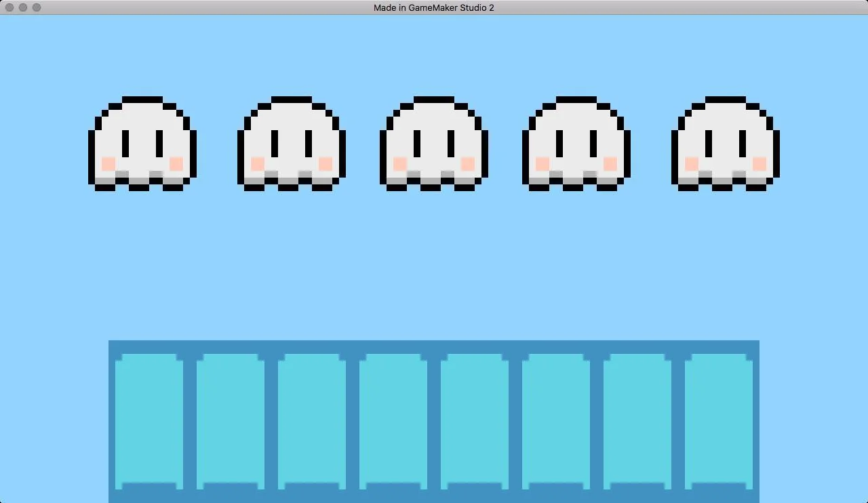Image resolution: width=868 pixels, height=503 pixels.
Task: Click the leftmost ghost character
Action: point(142,144)
